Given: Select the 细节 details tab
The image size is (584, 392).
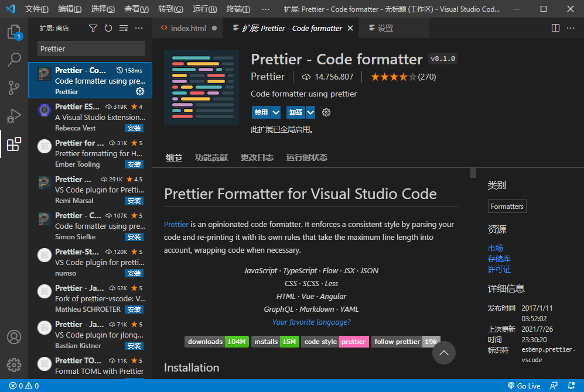Looking at the screenshot, I should point(174,158).
